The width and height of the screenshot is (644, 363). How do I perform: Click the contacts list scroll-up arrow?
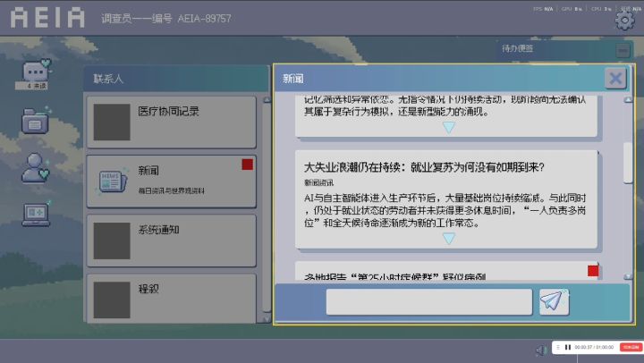(x=267, y=100)
